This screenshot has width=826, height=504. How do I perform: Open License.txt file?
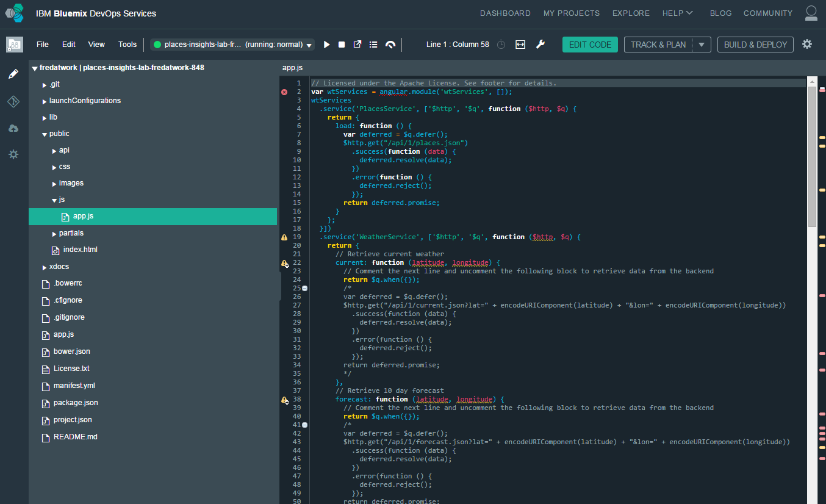coord(71,369)
